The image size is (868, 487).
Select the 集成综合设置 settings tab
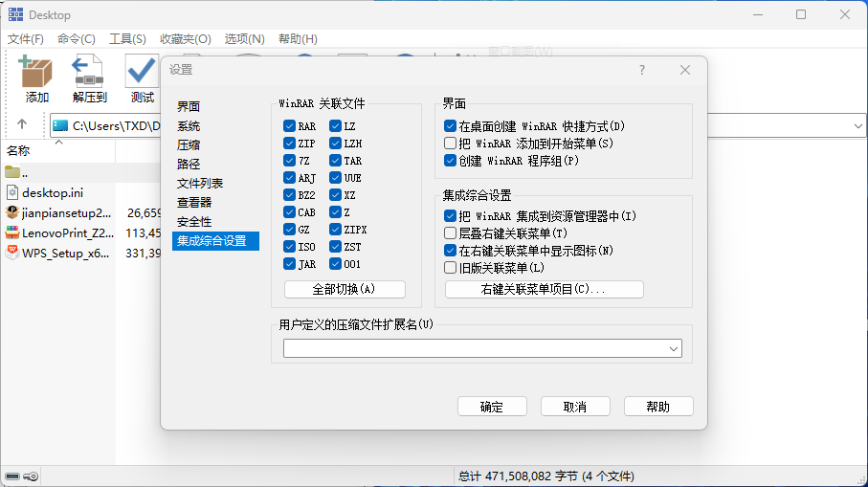(x=215, y=241)
